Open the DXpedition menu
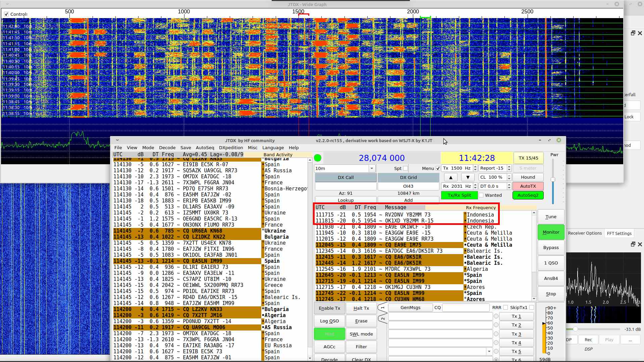The width and height of the screenshot is (644, 362). click(231, 147)
